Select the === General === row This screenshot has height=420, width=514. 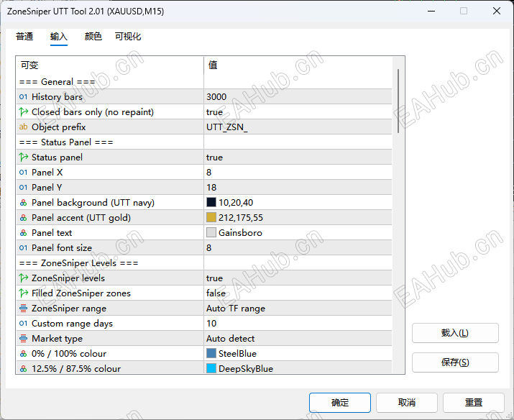(x=204, y=82)
